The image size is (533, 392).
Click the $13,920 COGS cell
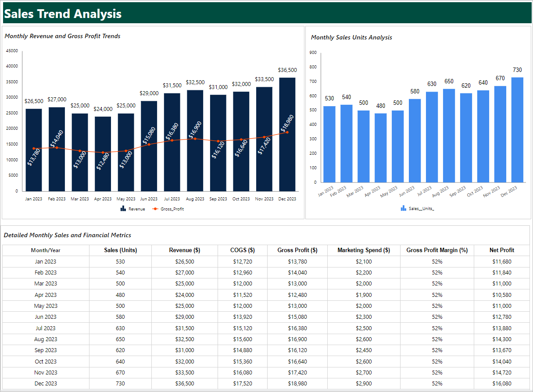click(x=243, y=317)
